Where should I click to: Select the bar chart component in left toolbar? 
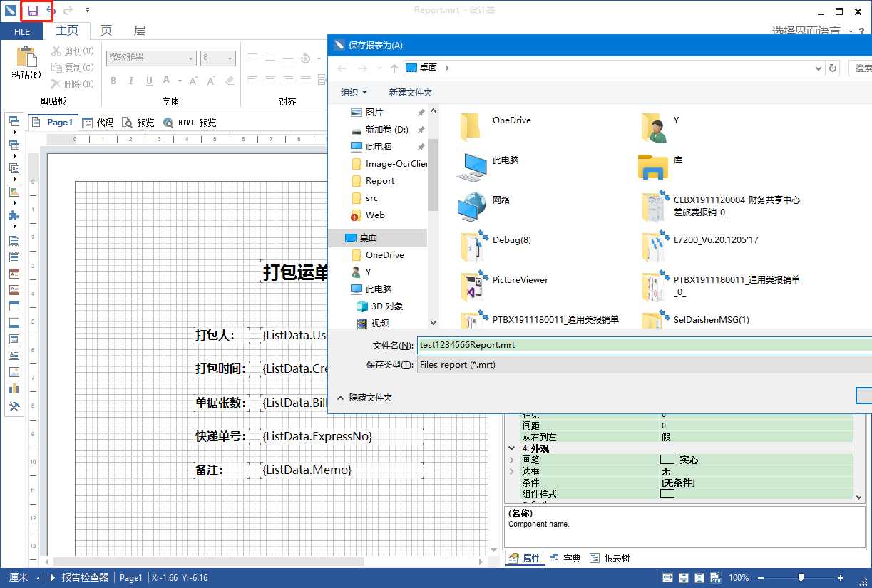click(14, 387)
